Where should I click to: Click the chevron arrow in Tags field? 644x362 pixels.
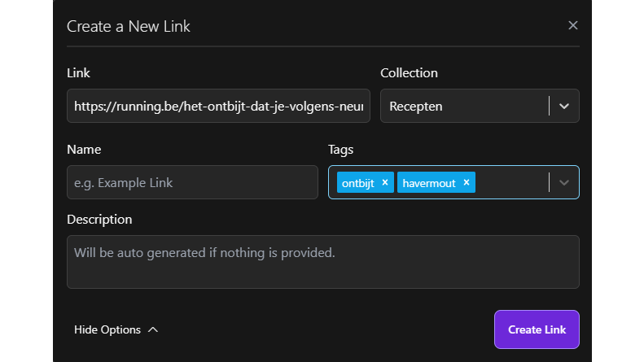point(564,182)
